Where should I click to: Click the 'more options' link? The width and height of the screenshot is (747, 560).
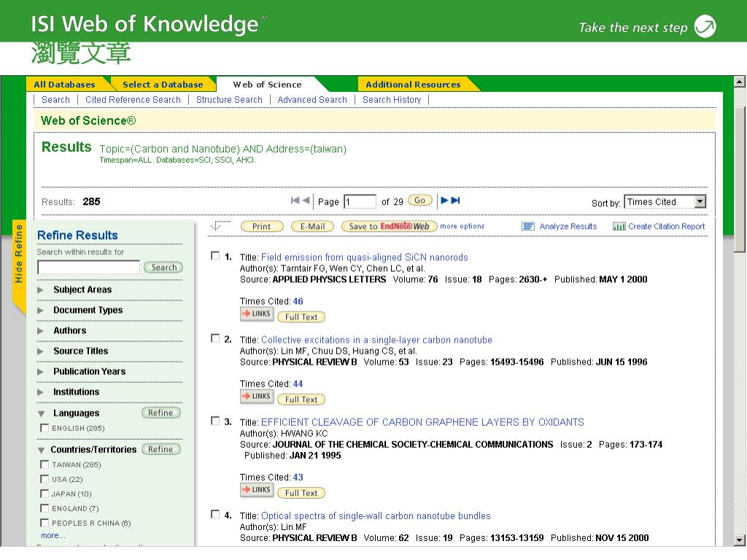462,226
